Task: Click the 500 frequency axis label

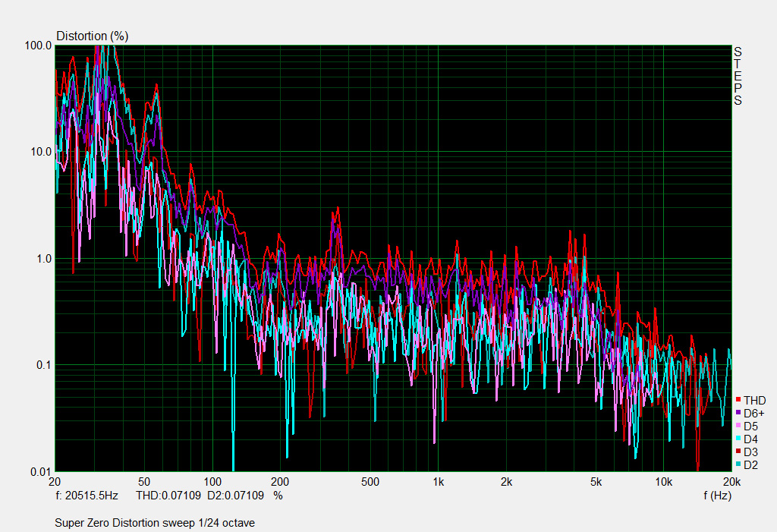Action: point(370,482)
